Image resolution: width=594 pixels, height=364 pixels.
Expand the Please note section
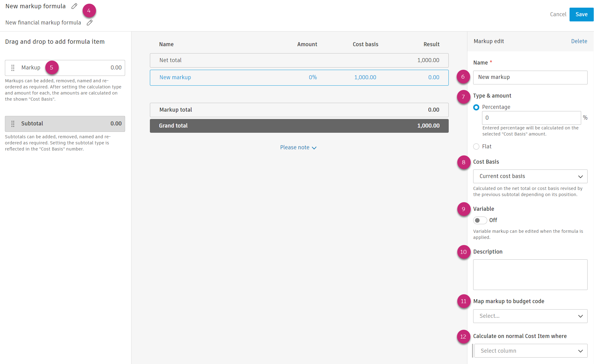pyautogui.click(x=295, y=147)
